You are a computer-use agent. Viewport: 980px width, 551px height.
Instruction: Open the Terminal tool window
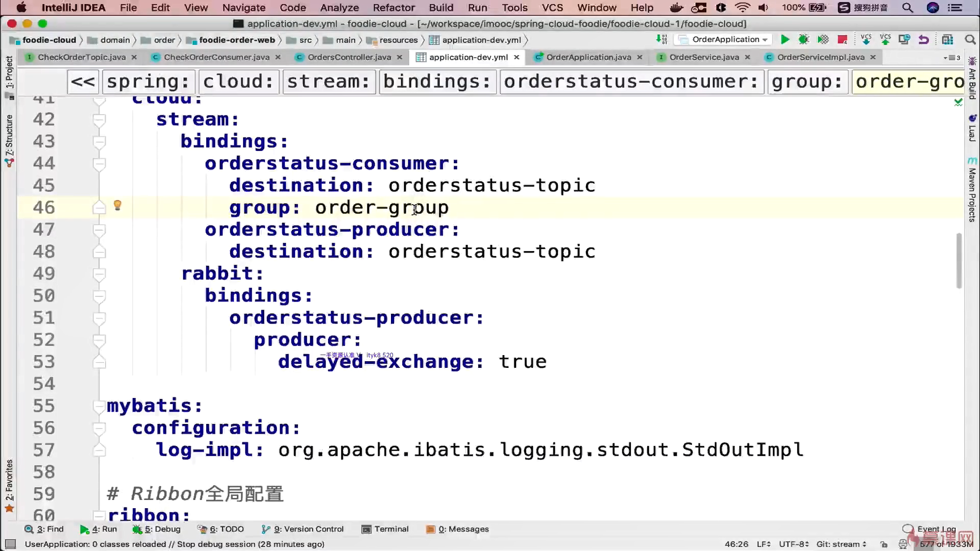click(x=385, y=529)
